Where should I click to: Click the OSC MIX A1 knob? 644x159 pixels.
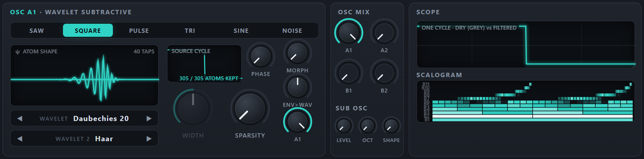349,33
